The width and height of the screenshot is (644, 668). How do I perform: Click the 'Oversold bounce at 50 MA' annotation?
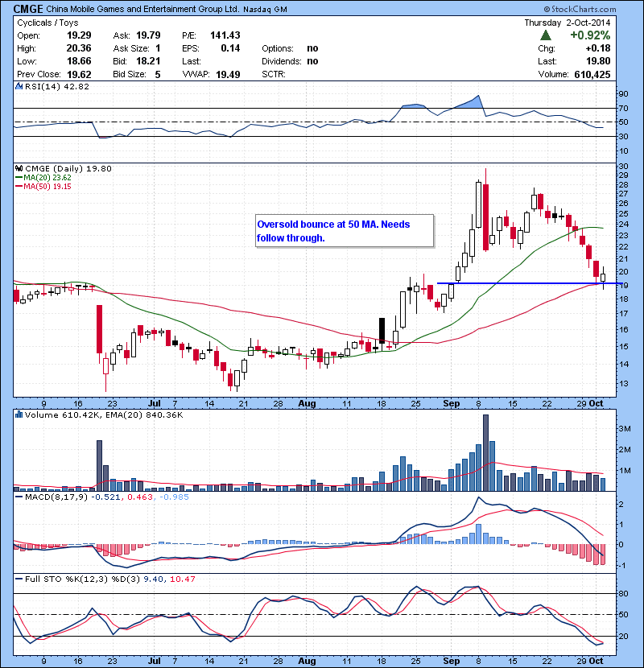pyautogui.click(x=345, y=231)
